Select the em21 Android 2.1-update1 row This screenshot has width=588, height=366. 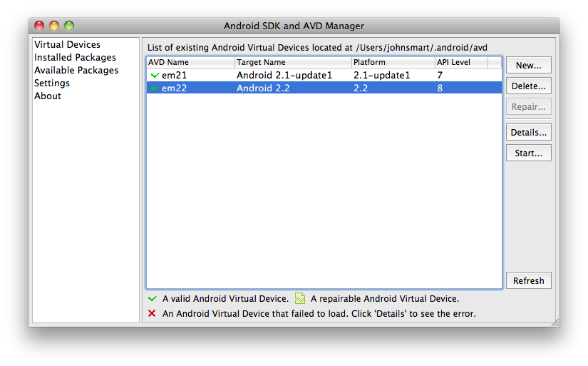click(285, 75)
